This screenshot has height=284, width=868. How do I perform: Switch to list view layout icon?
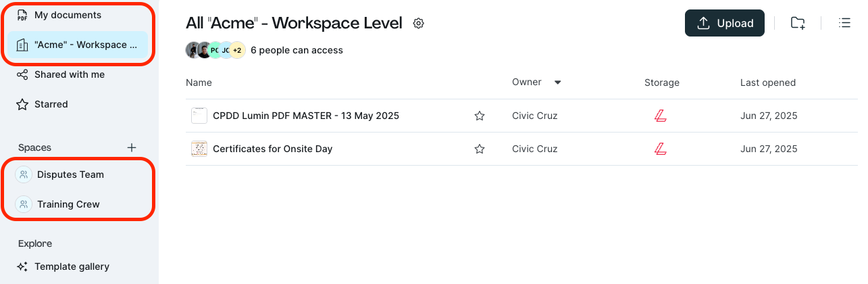pyautogui.click(x=844, y=23)
